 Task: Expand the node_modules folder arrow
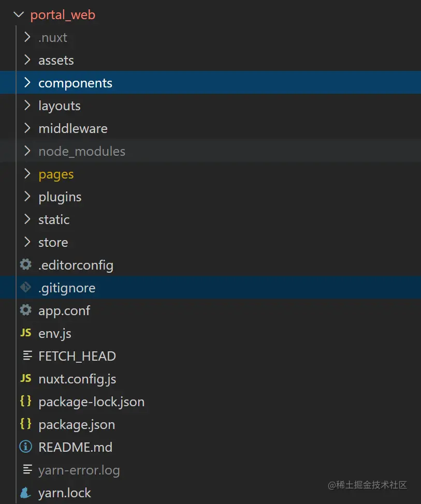click(27, 151)
